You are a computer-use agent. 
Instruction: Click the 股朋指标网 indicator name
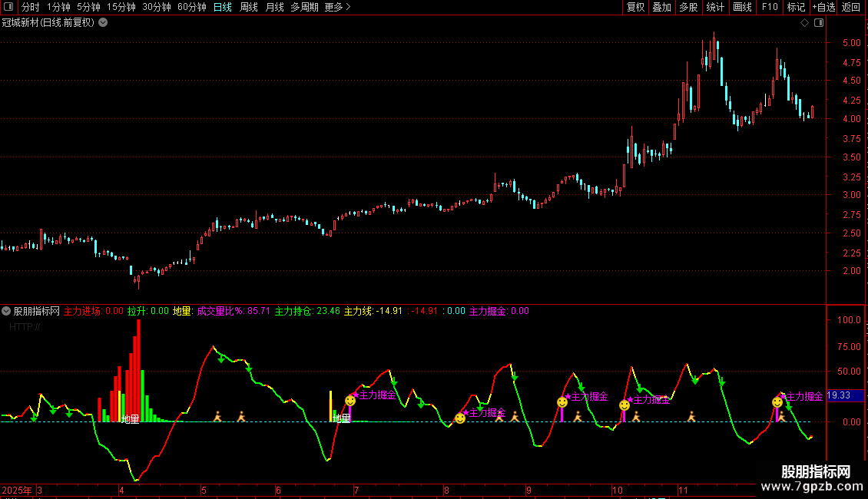tap(37, 311)
